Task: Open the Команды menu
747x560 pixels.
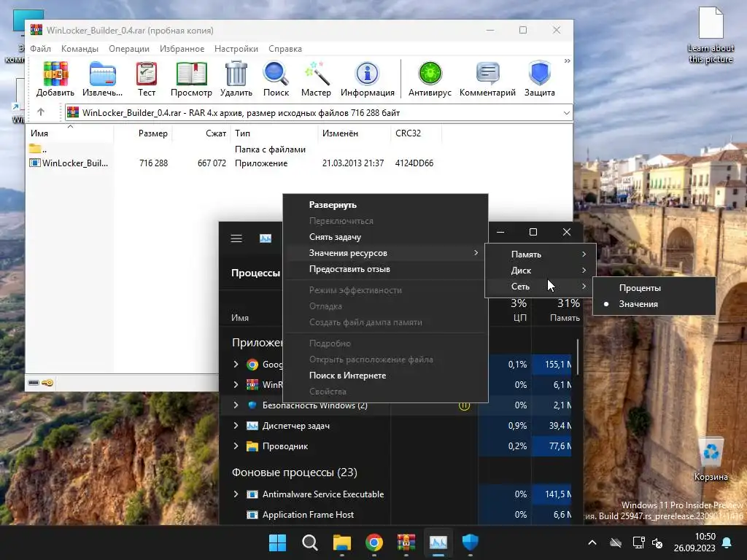Action: pos(80,49)
